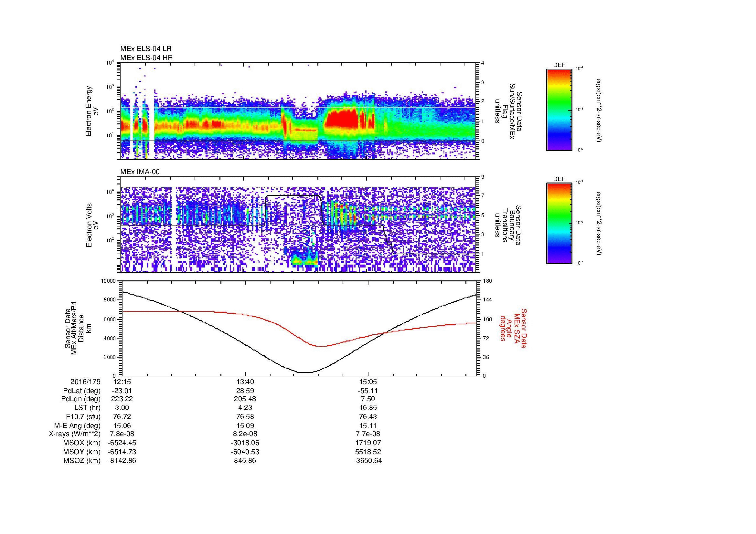Select the 'X-rays (W/m**2)' row label
The image size is (756, 534).
coord(75,434)
